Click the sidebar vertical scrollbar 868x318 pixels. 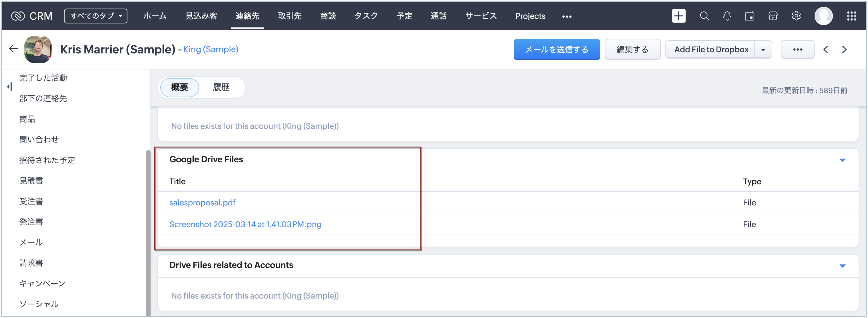click(148, 233)
